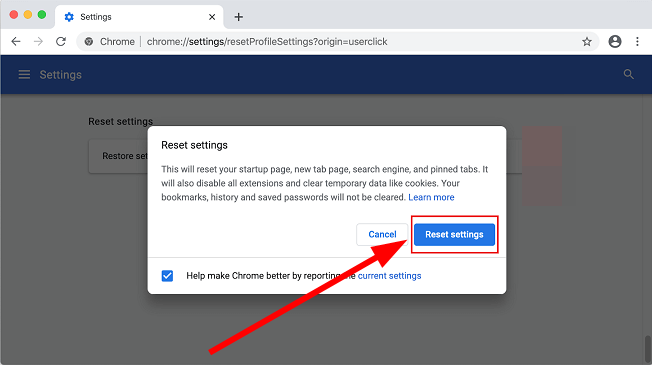Click the green maximize window button
Image resolution: width=652 pixels, height=365 pixels.
click(x=42, y=15)
